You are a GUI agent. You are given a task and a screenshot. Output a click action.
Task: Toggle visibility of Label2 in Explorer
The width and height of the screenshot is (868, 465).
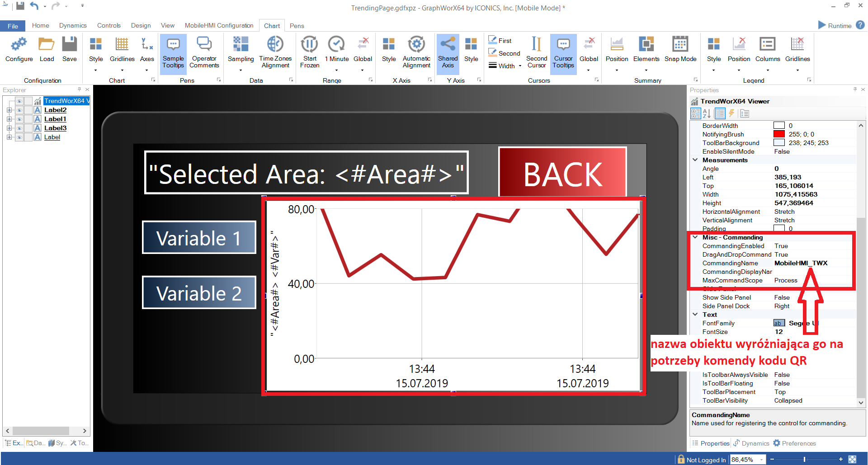[x=19, y=110]
